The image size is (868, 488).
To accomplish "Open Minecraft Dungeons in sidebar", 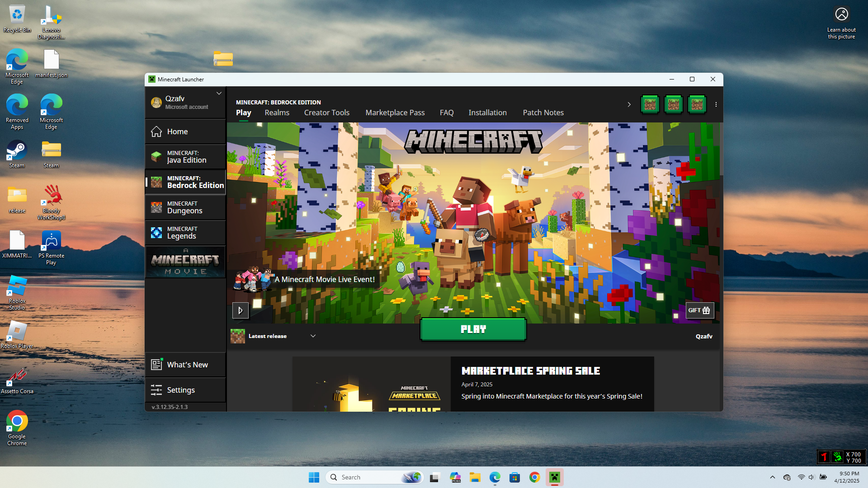I will click(x=185, y=207).
